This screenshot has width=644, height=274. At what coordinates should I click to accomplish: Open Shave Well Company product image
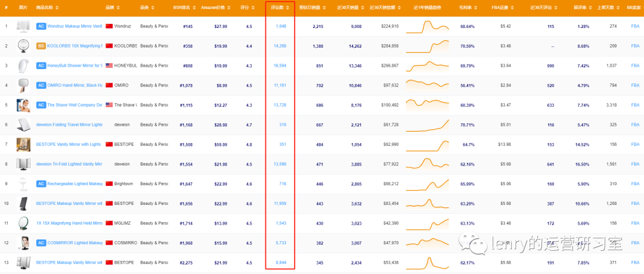(x=23, y=105)
